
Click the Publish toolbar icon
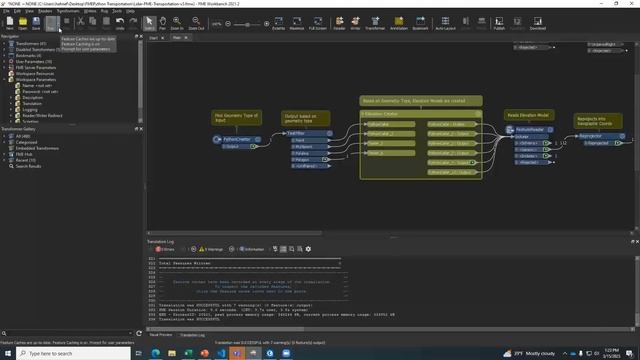(499, 23)
